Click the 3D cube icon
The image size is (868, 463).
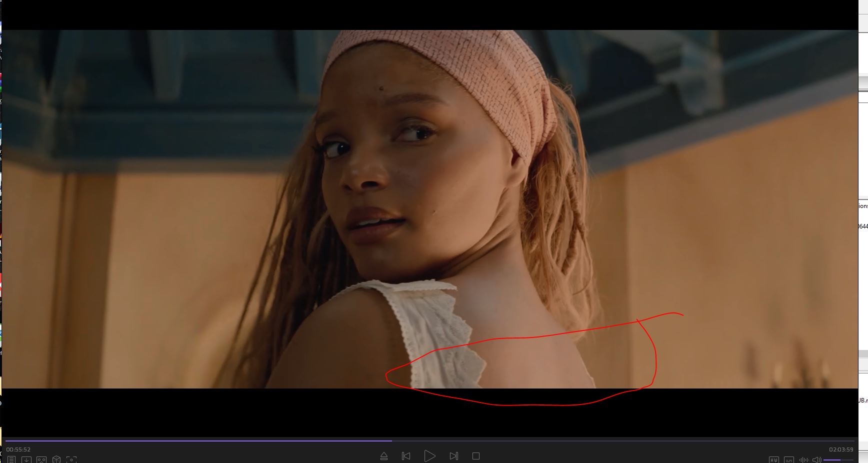(56, 459)
